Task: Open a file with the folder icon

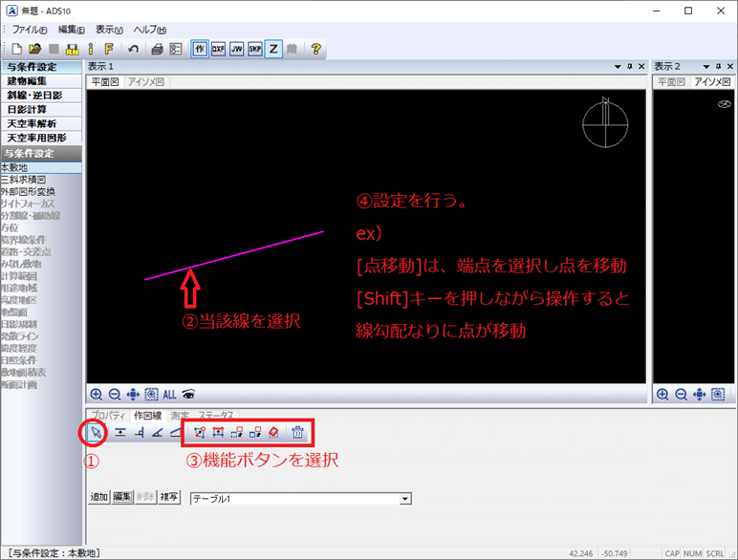Action: pyautogui.click(x=34, y=49)
